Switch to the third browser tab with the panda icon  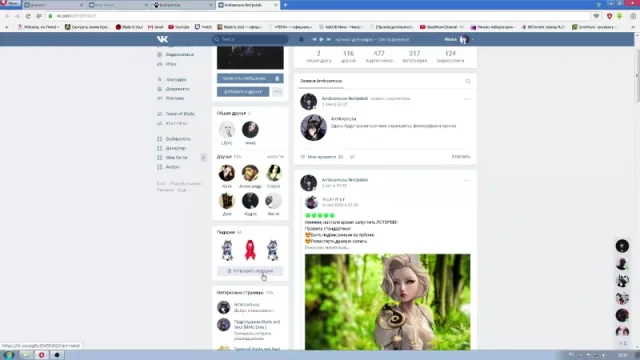click(x=183, y=5)
